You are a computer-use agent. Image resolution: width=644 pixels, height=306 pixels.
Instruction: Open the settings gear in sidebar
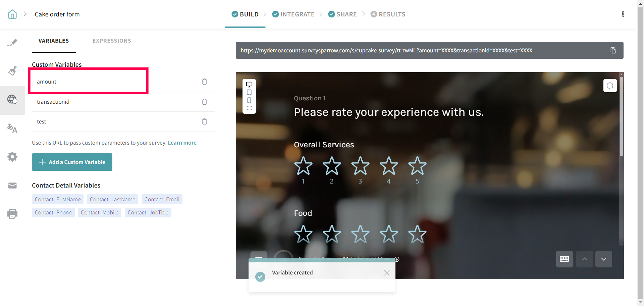click(12, 157)
